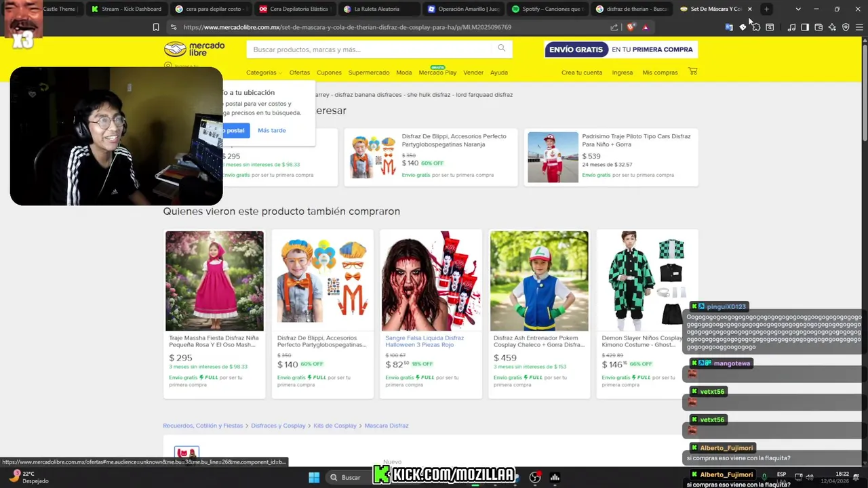
Task: Click the Brave VPN shield icon
Action: (x=846, y=27)
